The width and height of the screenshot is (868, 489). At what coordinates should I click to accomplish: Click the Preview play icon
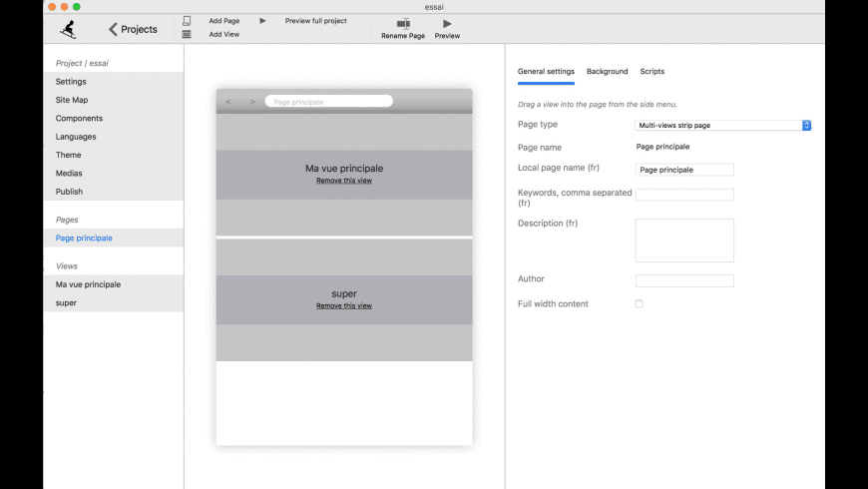(x=447, y=24)
